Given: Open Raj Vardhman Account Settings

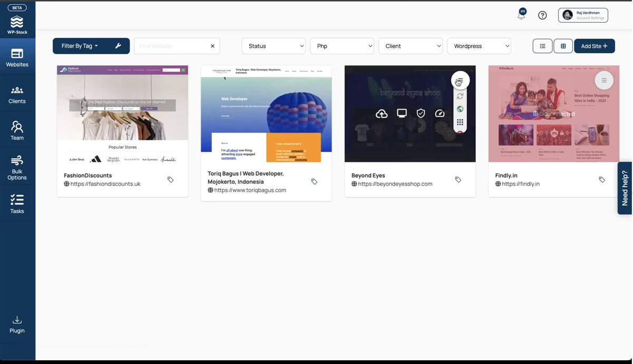Looking at the screenshot, I should click(x=583, y=15).
